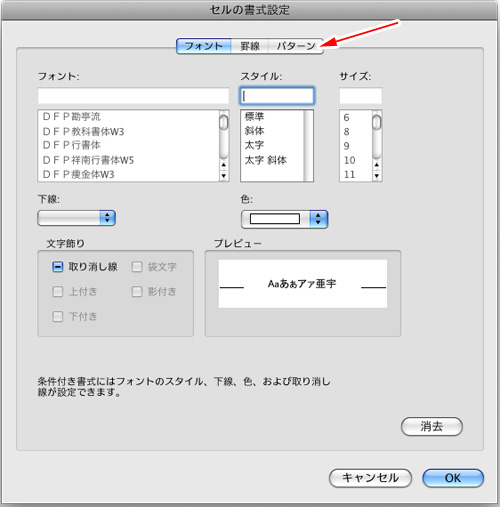This screenshot has height=507, width=500.
Task: Confirm with the OK button
Action: [453, 478]
